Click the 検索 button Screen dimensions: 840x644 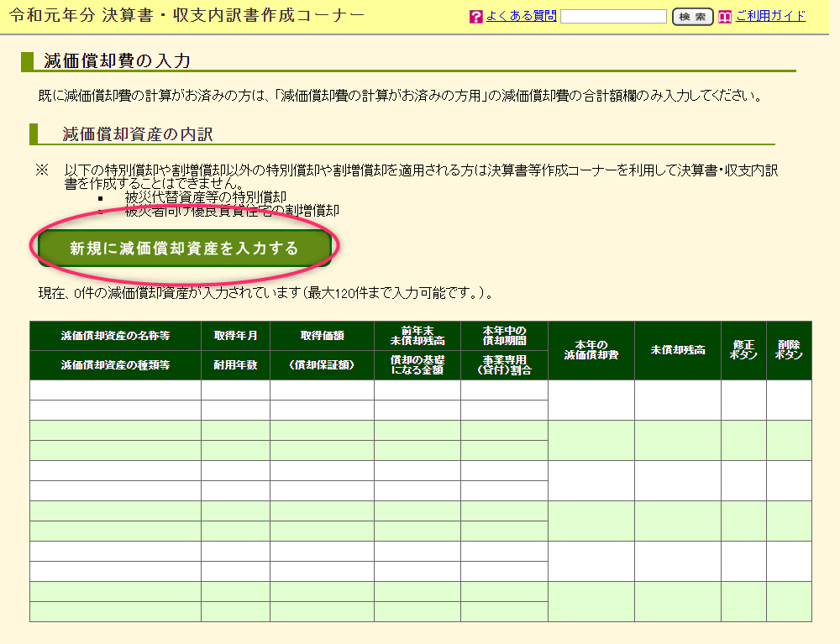693,17
